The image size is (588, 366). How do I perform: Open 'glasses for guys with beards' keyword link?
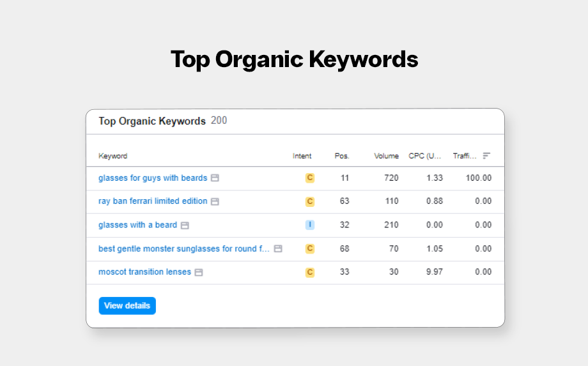(153, 178)
